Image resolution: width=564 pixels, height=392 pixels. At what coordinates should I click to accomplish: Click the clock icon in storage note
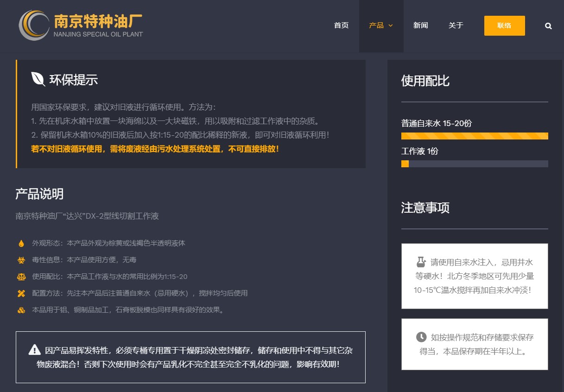(421, 337)
